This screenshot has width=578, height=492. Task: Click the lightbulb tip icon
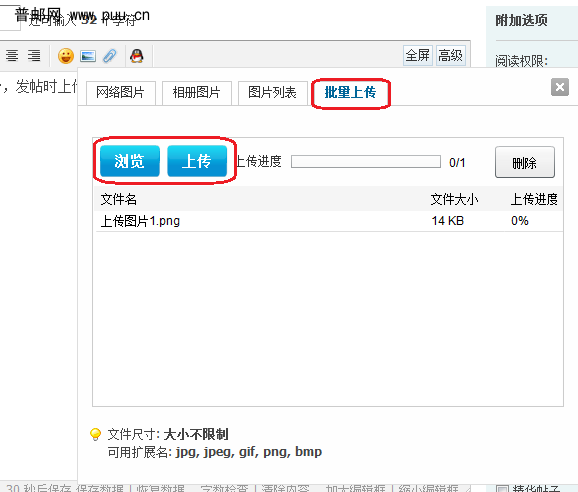click(95, 434)
